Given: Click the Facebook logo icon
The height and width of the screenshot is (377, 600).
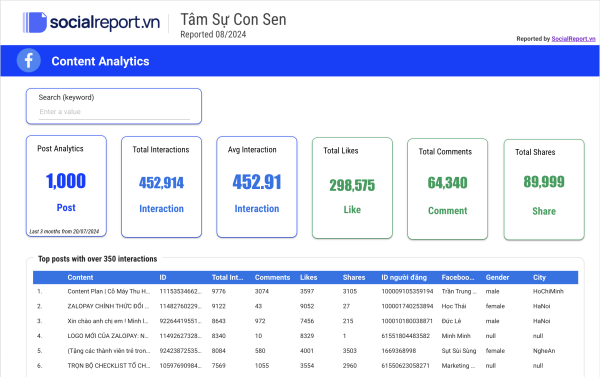Looking at the screenshot, I should pyautogui.click(x=29, y=60).
